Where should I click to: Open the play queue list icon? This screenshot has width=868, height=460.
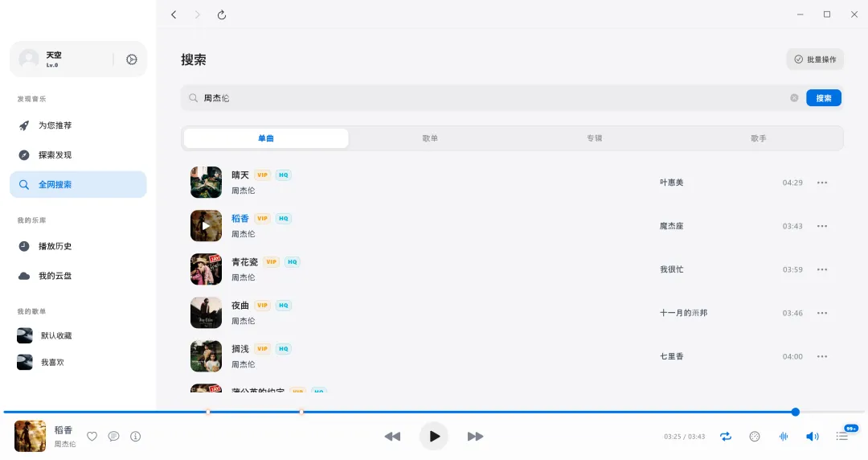(x=842, y=437)
